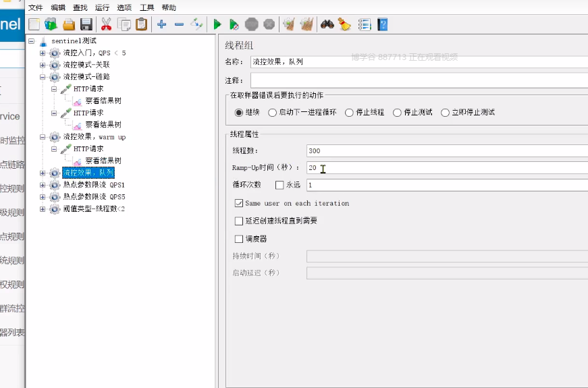Select 流控入门, QPS < 5 item
Viewport: 588px width, 388px height.
tap(94, 53)
